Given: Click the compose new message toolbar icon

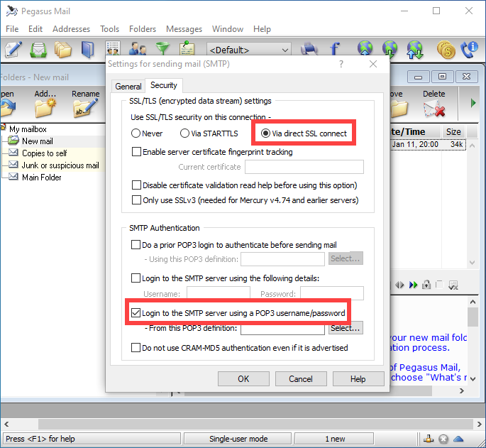Looking at the screenshot, I should coord(13,49).
